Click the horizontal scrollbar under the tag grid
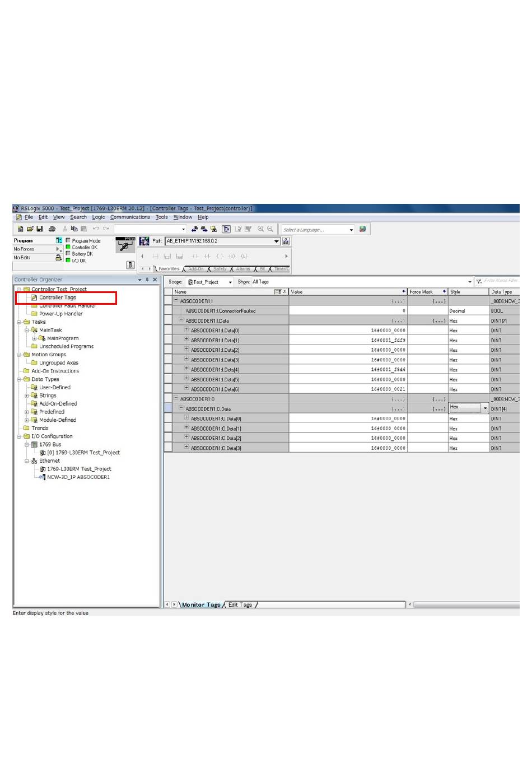The width and height of the screenshot is (532, 777). click(465, 605)
